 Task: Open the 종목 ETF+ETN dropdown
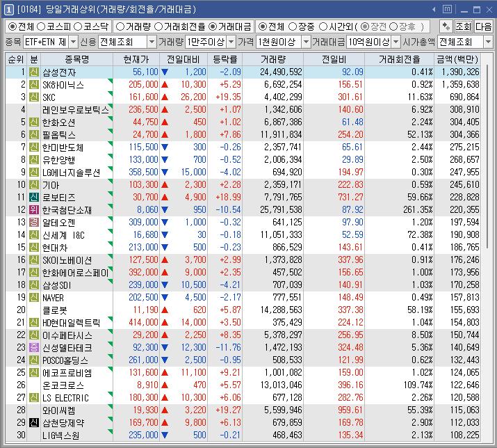(73, 42)
